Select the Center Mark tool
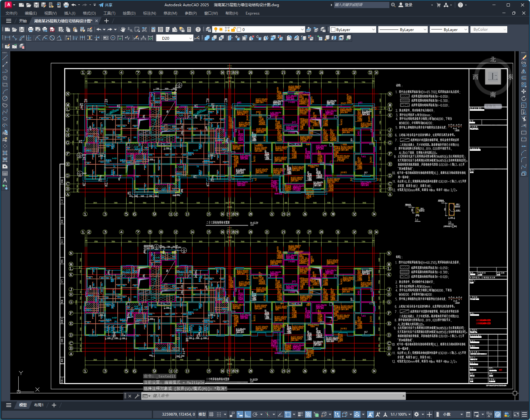This screenshot has width=530, height=420. [x=113, y=38]
